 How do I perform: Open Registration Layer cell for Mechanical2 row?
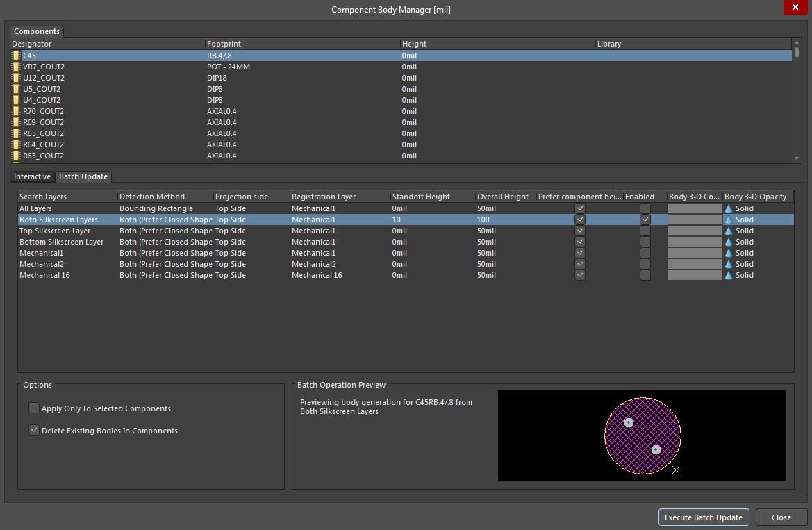pos(339,264)
